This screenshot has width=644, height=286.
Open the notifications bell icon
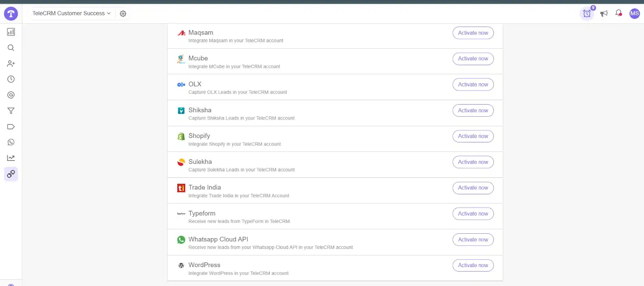pyautogui.click(x=619, y=13)
